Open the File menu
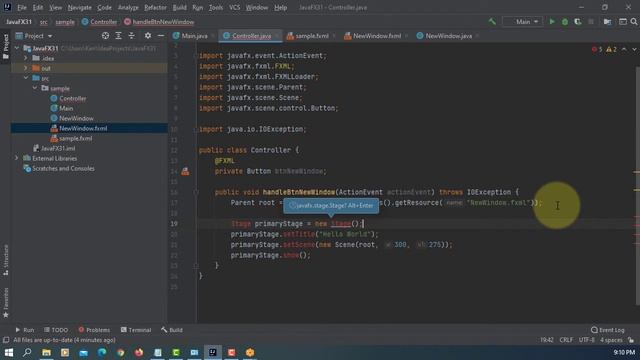Image resolution: width=640 pixels, height=360 pixels. point(22,7)
